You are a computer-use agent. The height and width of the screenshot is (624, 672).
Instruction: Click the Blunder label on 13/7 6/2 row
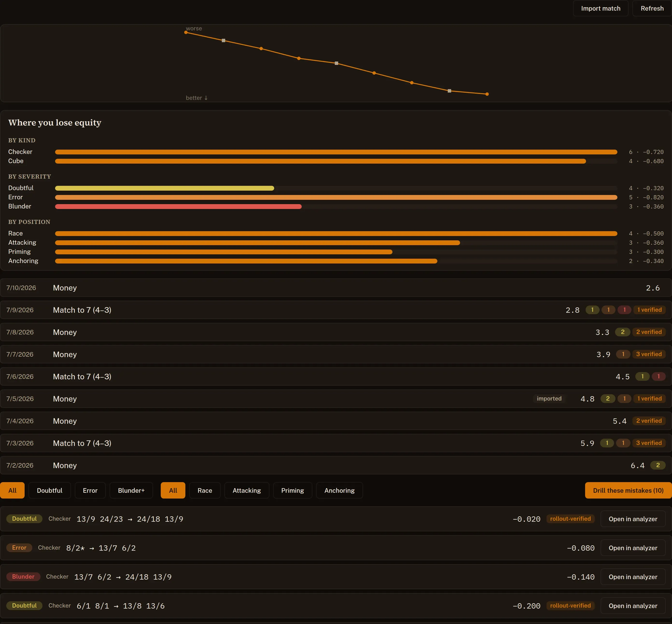pos(23,576)
